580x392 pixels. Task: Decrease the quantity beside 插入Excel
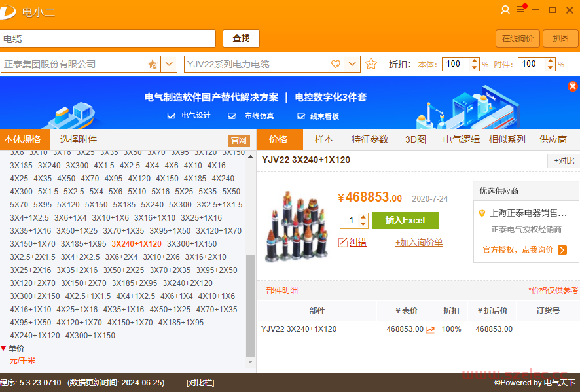[x=363, y=224]
